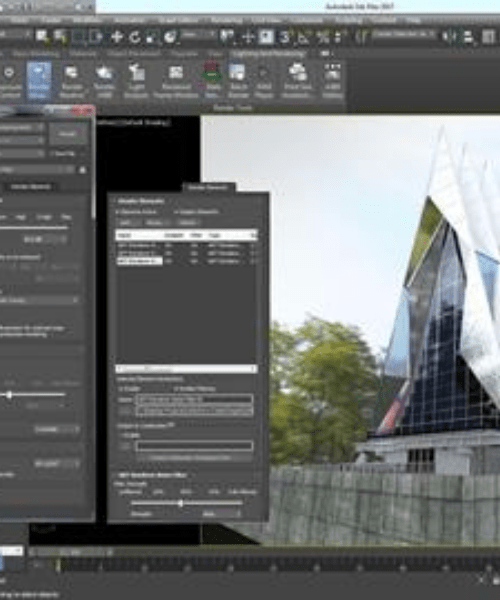The width and height of the screenshot is (500, 600).
Task: Open the Rendered Frame Window ribbon icon
Action: (x=176, y=81)
